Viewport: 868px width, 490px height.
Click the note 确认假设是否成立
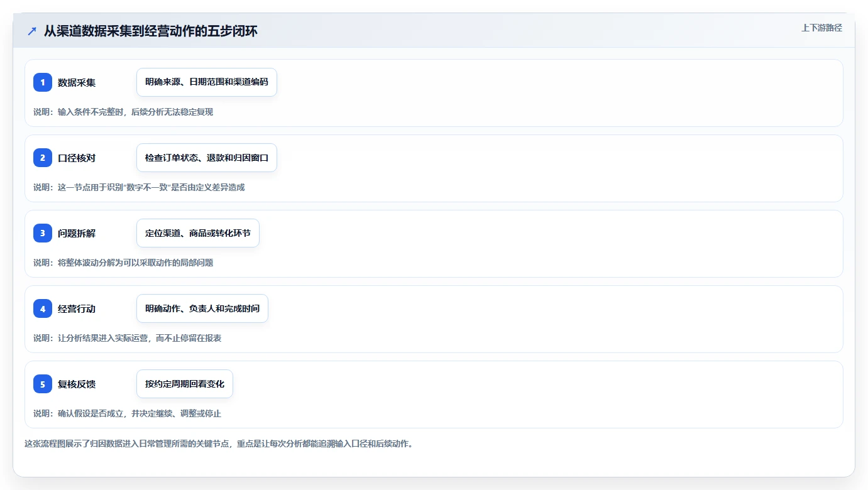[128, 413]
